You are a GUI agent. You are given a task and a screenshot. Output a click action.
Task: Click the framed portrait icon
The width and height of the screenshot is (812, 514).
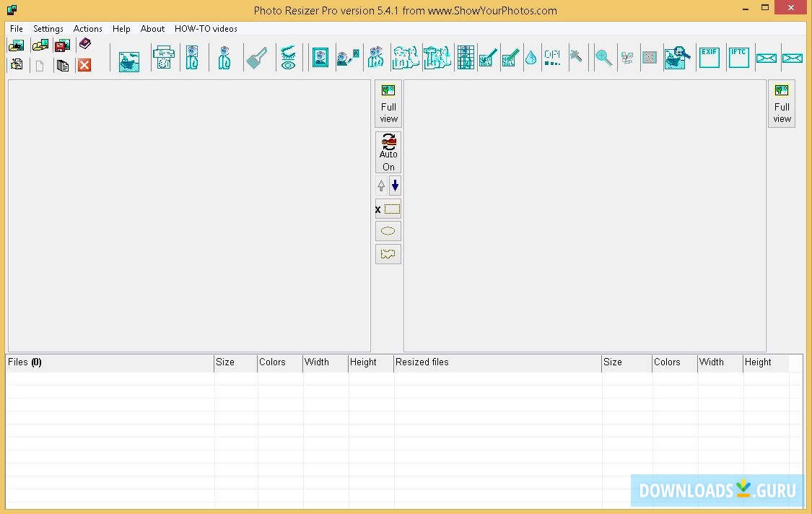coord(320,57)
